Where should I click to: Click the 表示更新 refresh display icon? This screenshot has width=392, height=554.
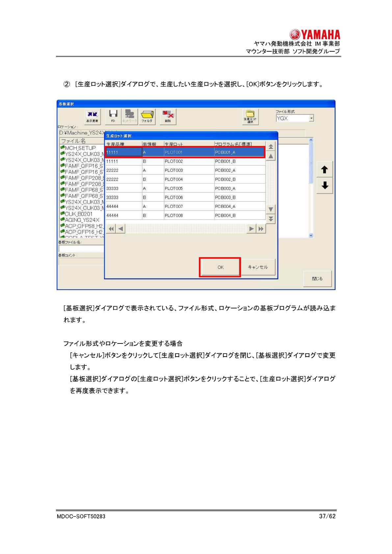click(x=92, y=116)
